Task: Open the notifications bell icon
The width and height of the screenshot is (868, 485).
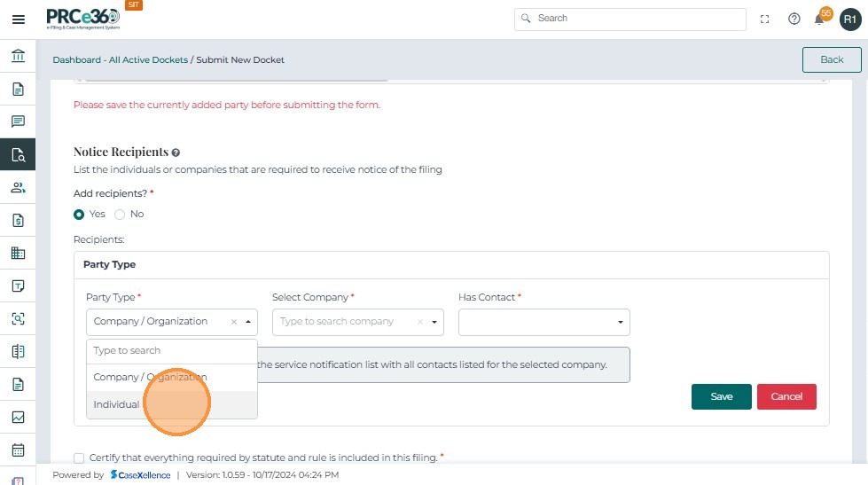Action: click(819, 20)
